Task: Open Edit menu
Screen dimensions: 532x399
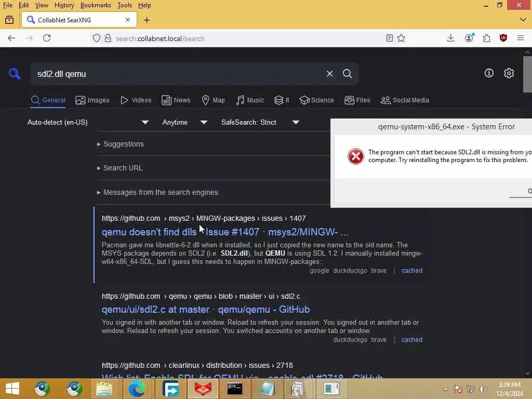Action: tap(23, 5)
